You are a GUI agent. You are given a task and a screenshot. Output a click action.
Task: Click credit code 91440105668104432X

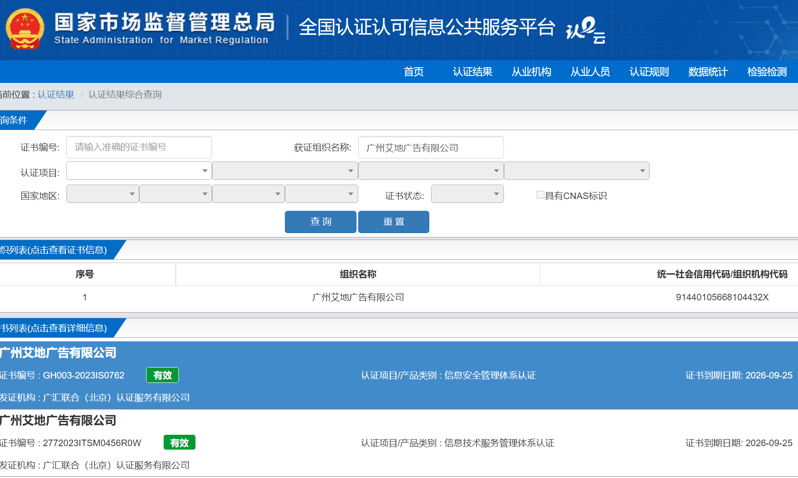pyautogui.click(x=722, y=297)
